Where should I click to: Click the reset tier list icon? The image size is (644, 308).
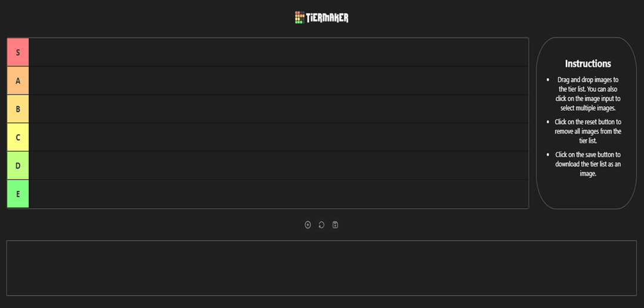click(321, 224)
